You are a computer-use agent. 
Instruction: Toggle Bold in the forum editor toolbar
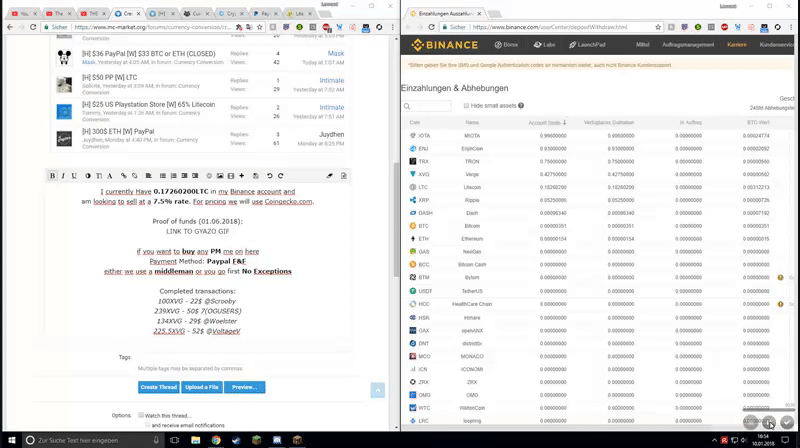click(x=52, y=176)
